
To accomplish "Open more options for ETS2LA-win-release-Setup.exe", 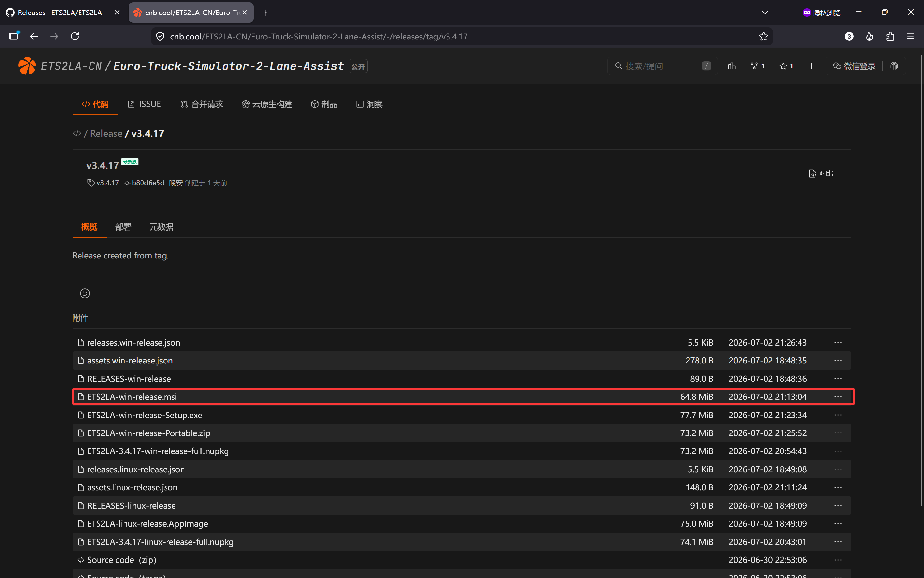I will [838, 415].
